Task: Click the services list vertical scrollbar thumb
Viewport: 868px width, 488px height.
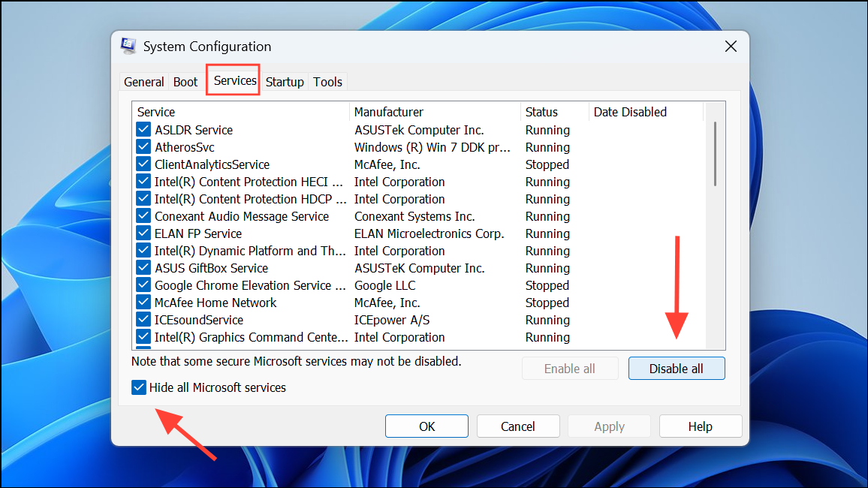Action: point(715,154)
